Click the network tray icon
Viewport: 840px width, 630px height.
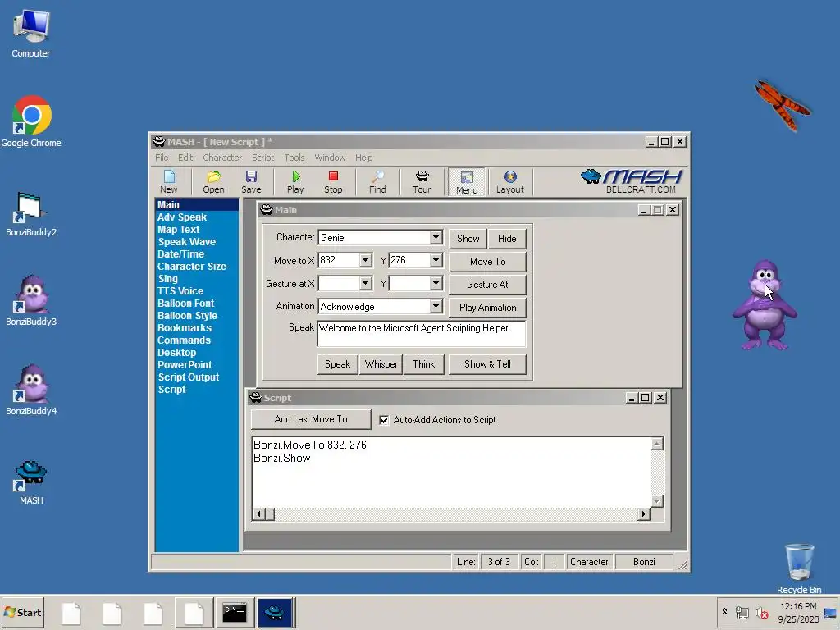[742, 612]
